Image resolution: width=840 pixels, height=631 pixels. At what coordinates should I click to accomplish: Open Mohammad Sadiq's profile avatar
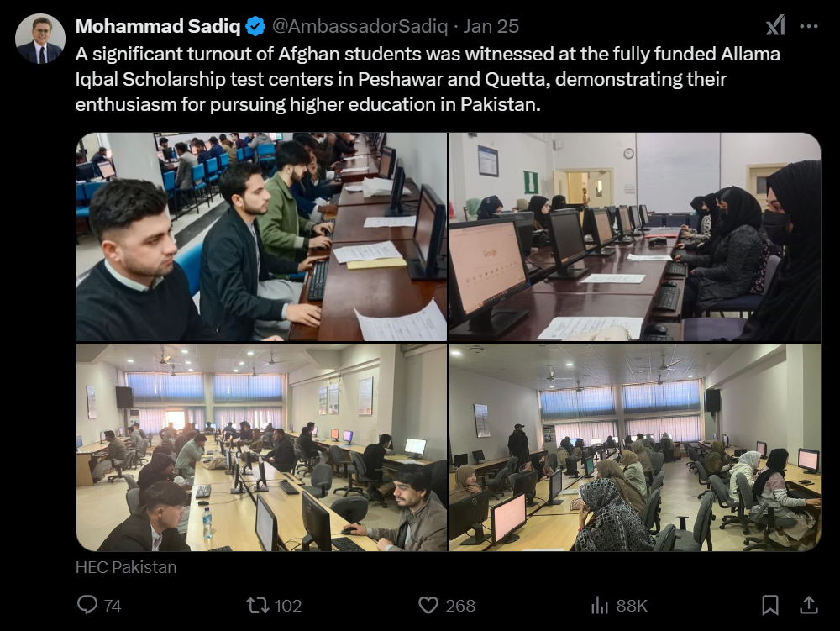pyautogui.click(x=40, y=39)
